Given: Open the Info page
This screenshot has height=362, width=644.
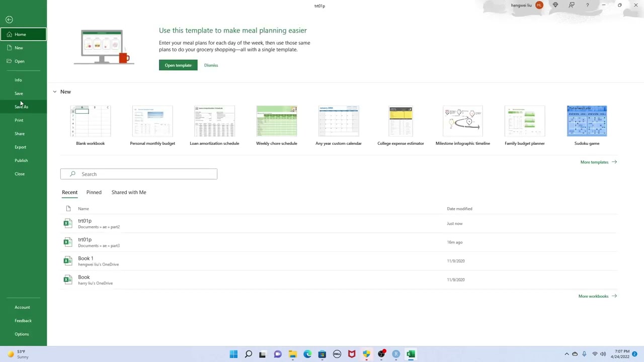Looking at the screenshot, I should pyautogui.click(x=18, y=80).
